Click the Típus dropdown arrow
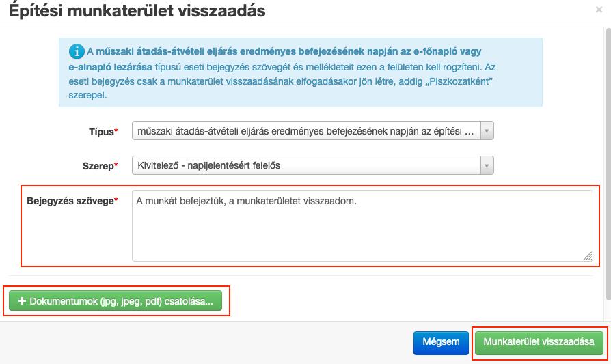The width and height of the screenshot is (611, 364). coord(487,131)
